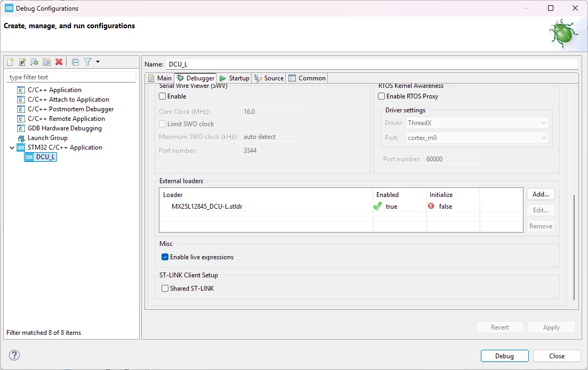588x370 pixels.
Task: Click the Revert button
Action: tap(500, 327)
